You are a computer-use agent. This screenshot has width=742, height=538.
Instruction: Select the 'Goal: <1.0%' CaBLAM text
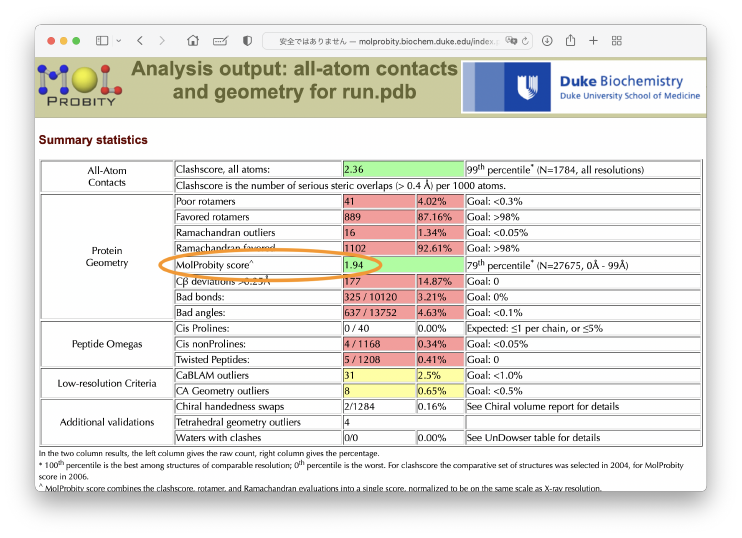(x=495, y=375)
